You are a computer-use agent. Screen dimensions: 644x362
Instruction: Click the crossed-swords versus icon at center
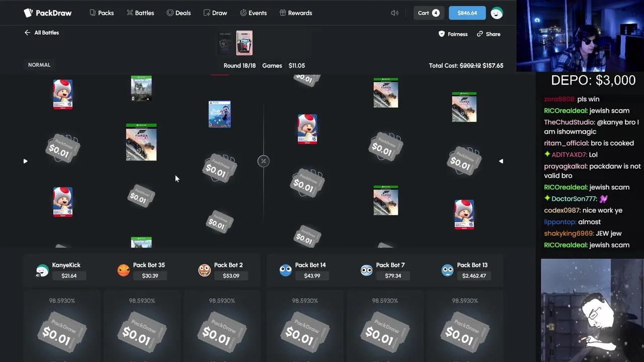[263, 161]
